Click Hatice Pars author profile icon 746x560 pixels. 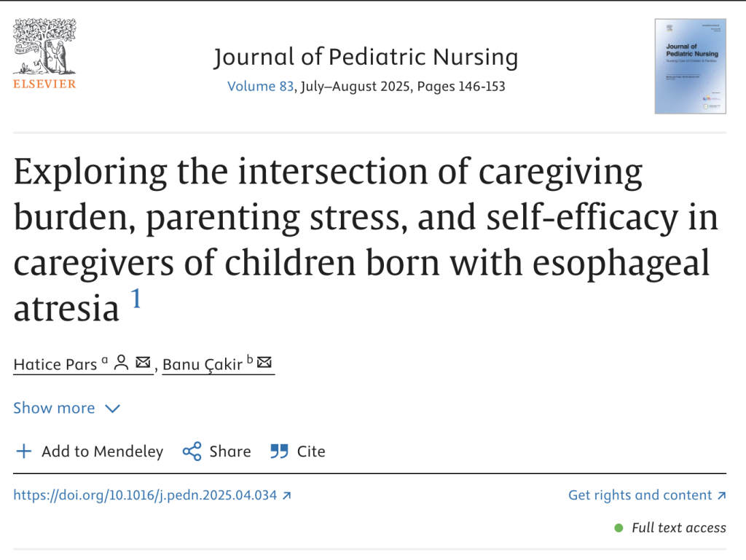pos(122,362)
